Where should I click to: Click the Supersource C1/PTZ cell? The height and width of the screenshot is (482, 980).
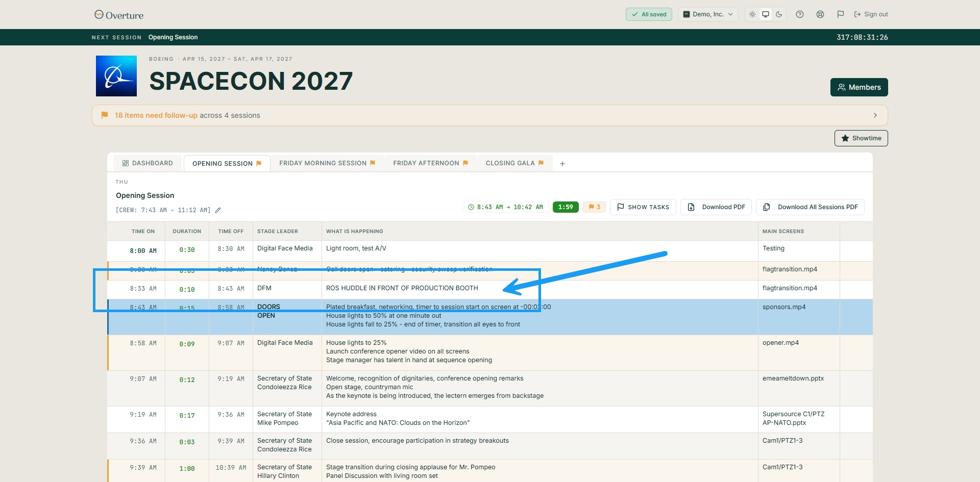tap(799, 419)
